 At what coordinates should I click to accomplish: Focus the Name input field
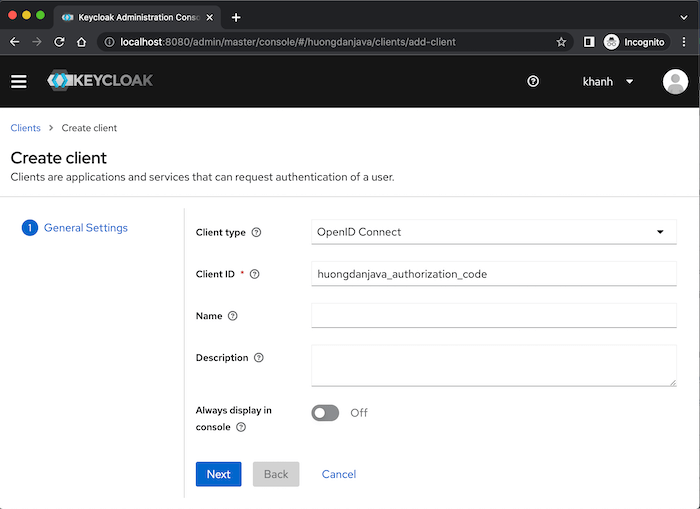tap(494, 316)
